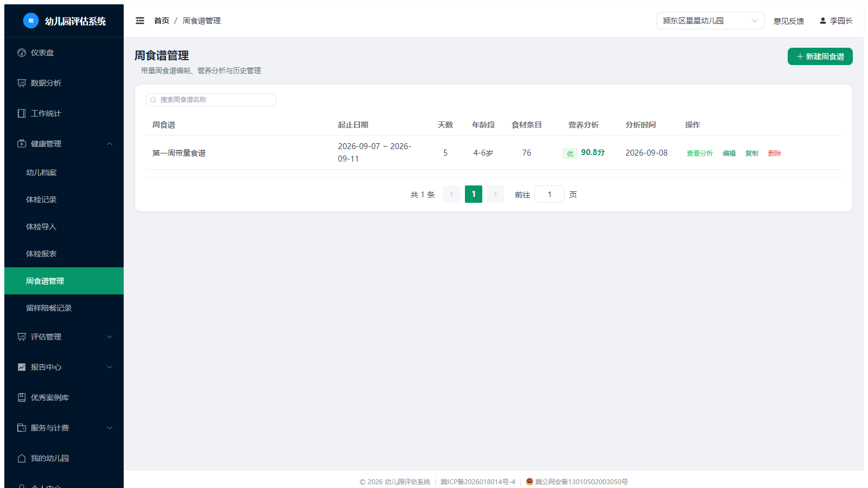The width and height of the screenshot is (868, 488).
Task: Click pagination page 1 button
Action: pyautogui.click(x=473, y=194)
